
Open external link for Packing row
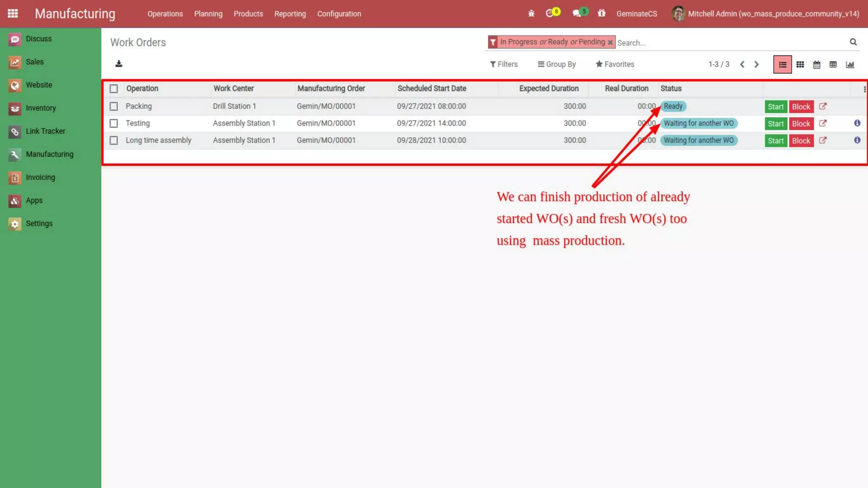click(823, 106)
